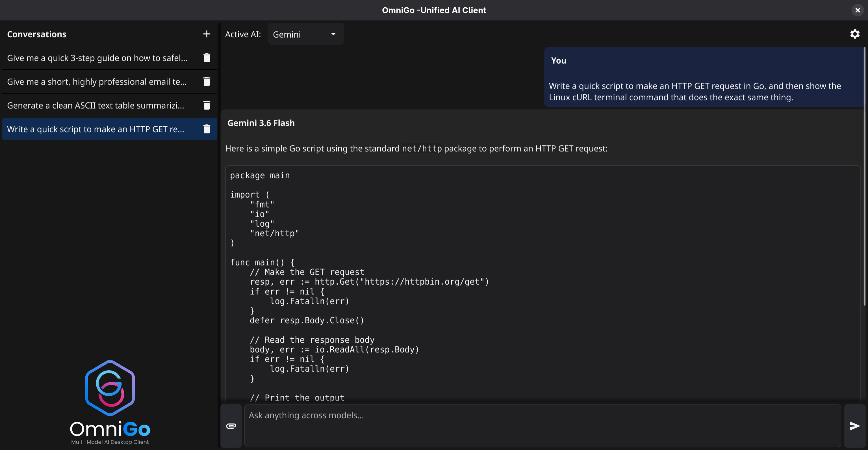This screenshot has width=868, height=450.
Task: Click the 'Active AI:' label
Action: [243, 34]
